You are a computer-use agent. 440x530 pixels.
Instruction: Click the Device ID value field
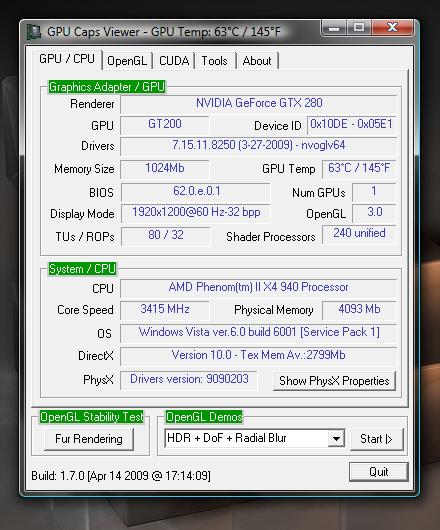351,125
